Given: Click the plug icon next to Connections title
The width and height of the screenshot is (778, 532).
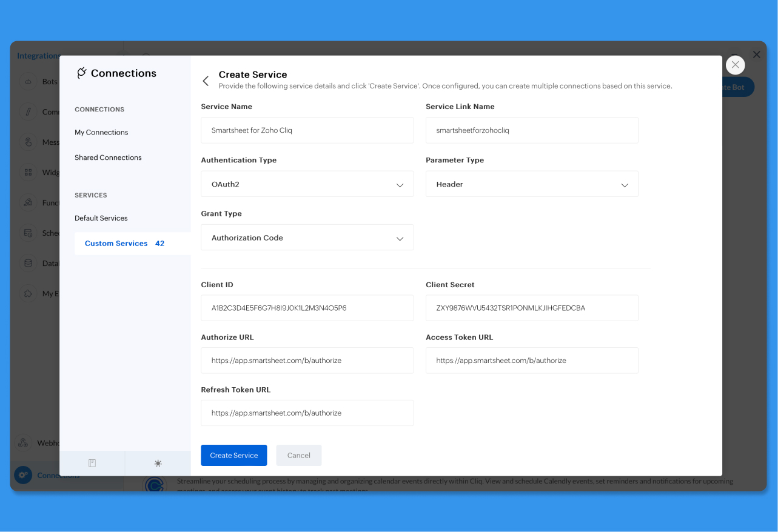Looking at the screenshot, I should tap(82, 73).
